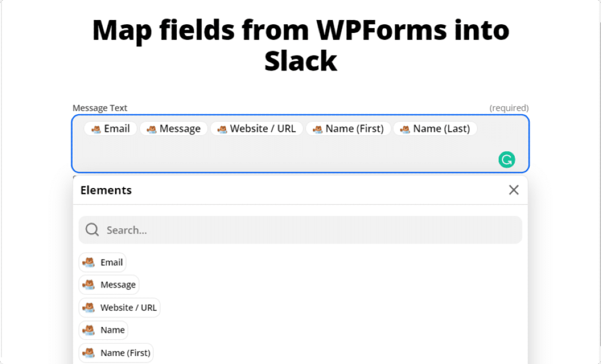Screen dimensions: 601x364
Task: Click WPForms icon beside Email list item
Action: click(88, 262)
